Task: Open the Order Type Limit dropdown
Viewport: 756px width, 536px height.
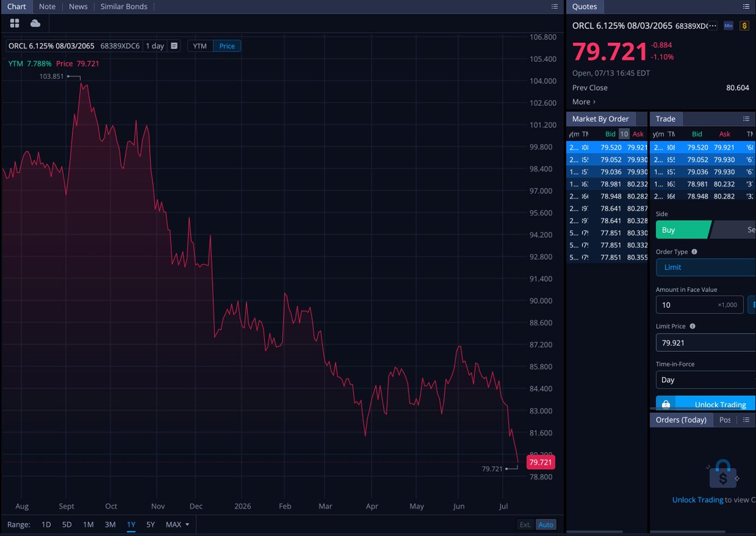Action: coord(706,267)
